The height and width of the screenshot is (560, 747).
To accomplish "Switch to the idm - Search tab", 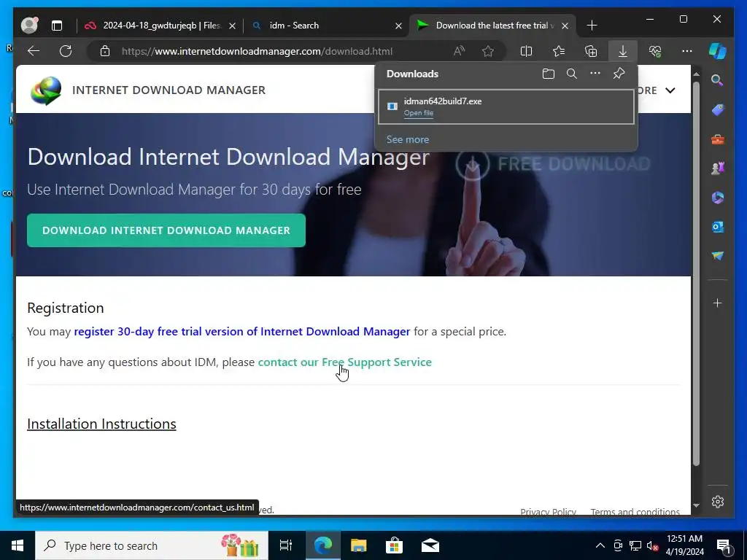I will (294, 26).
